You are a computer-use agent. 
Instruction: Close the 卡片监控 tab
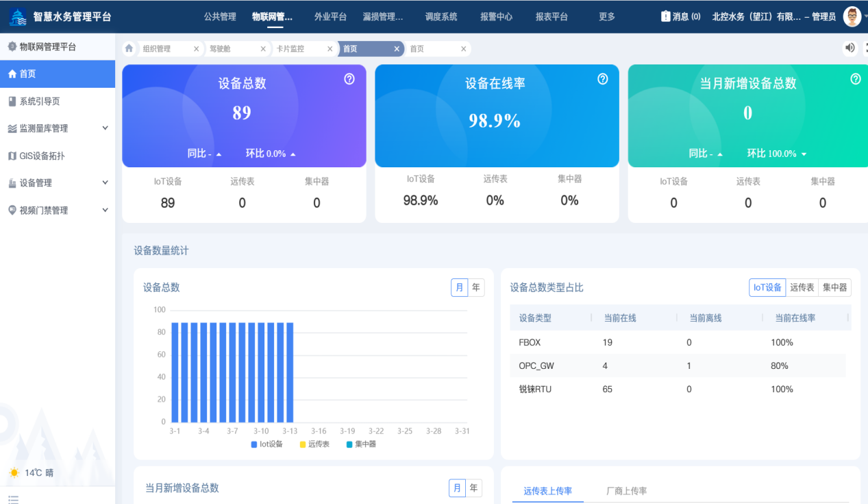tap(330, 49)
